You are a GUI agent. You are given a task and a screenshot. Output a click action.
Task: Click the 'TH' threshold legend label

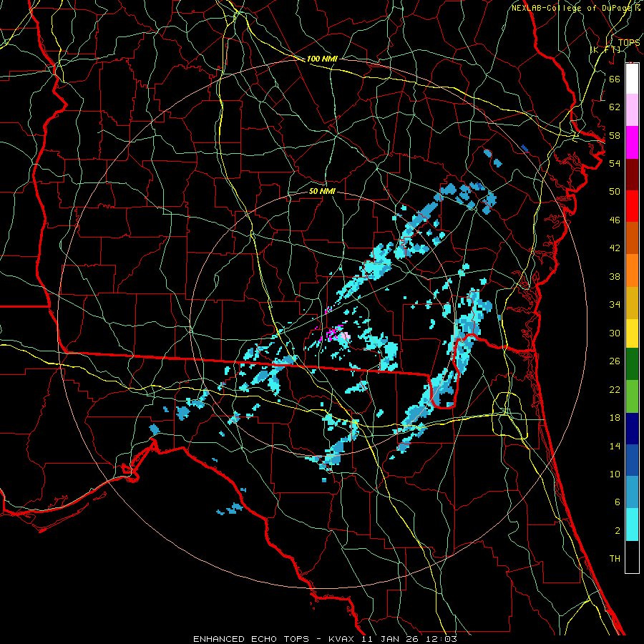point(615,559)
